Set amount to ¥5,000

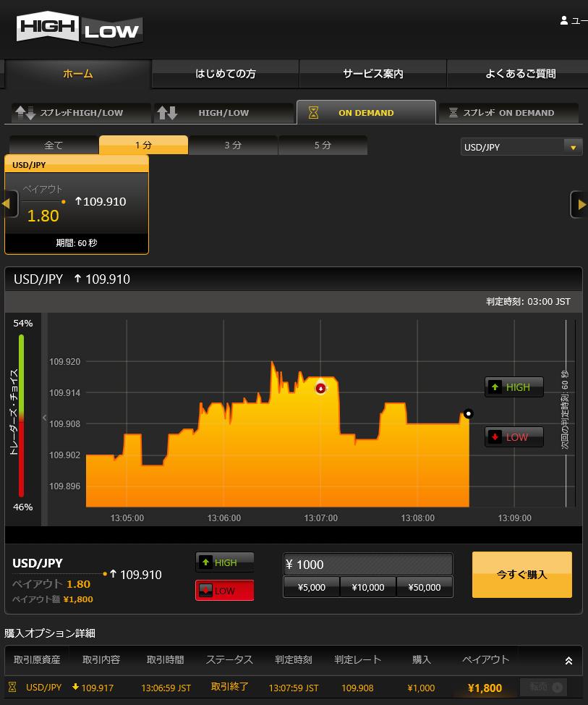coord(311,587)
